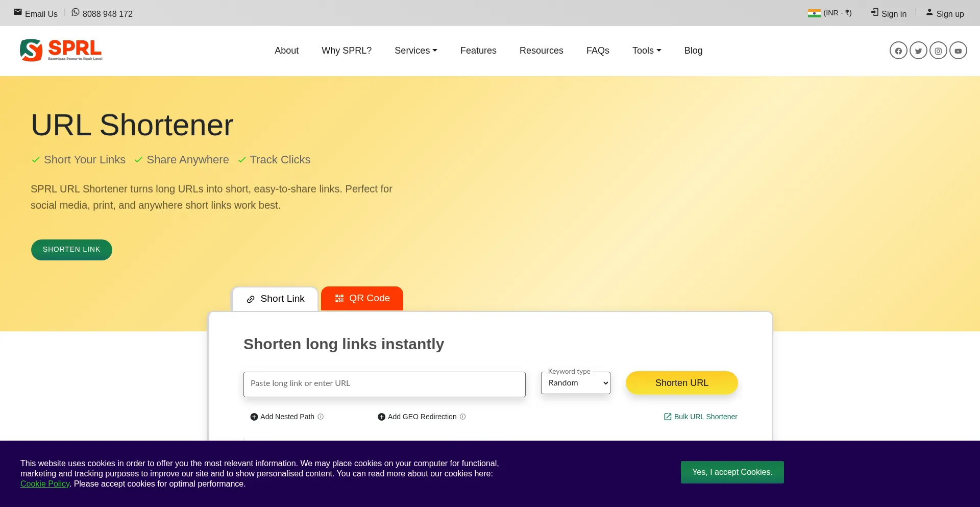Open the Facebook social icon

point(898,51)
